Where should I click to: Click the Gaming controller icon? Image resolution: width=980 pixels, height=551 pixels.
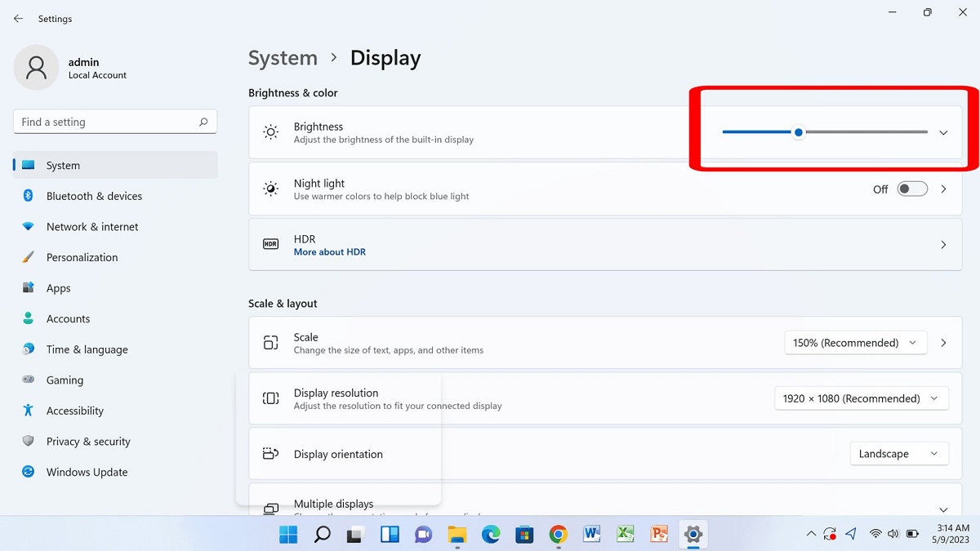coord(27,380)
